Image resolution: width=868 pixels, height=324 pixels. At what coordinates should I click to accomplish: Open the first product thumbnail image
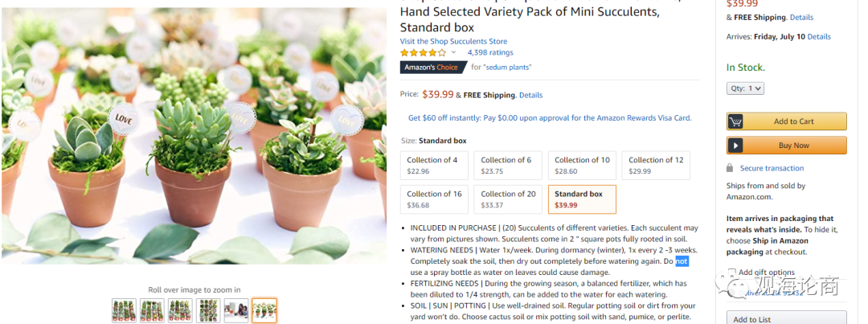click(x=124, y=310)
